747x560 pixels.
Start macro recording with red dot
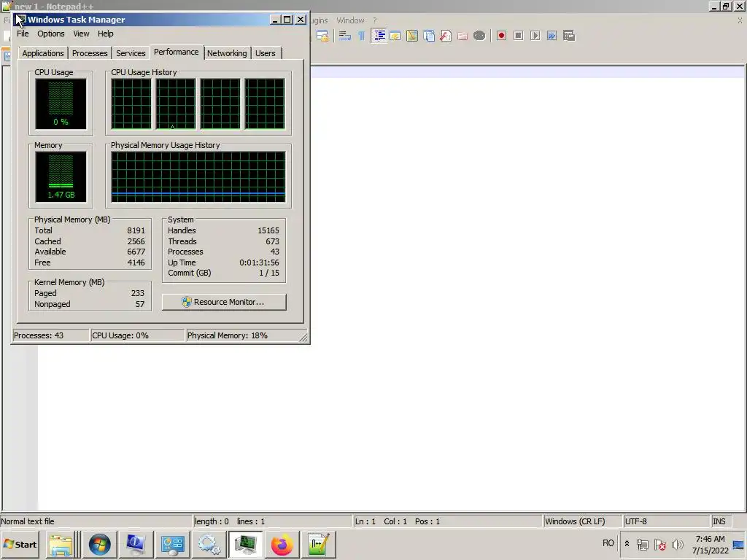coord(501,36)
